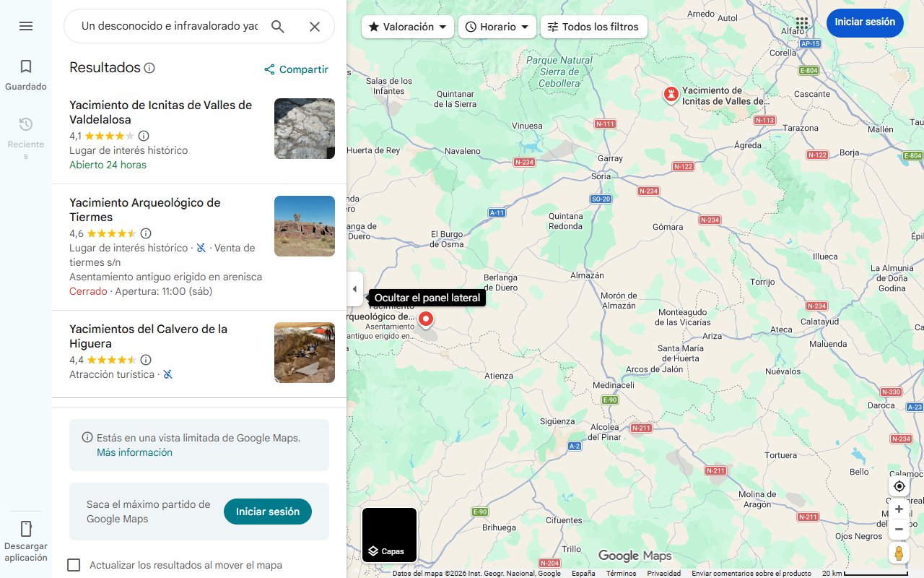Click the Iniciar sesión button
This screenshot has width=924, height=578.
point(865,22)
